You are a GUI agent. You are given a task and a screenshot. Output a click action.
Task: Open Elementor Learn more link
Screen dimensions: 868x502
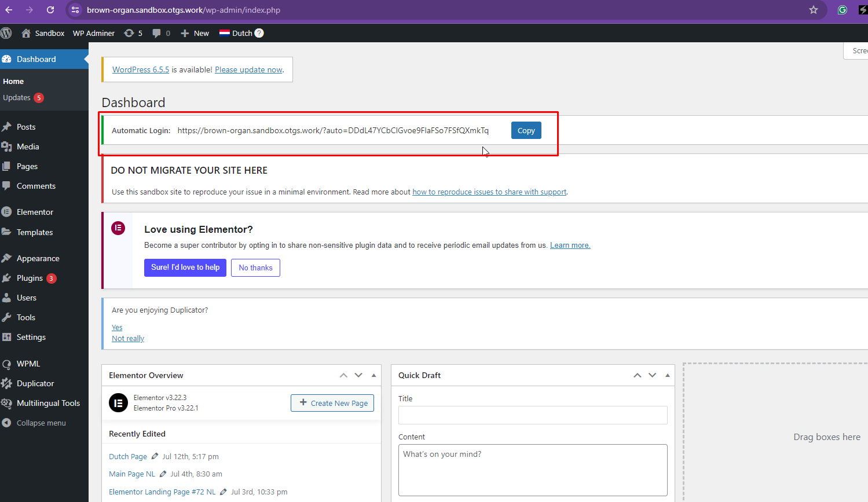click(570, 245)
